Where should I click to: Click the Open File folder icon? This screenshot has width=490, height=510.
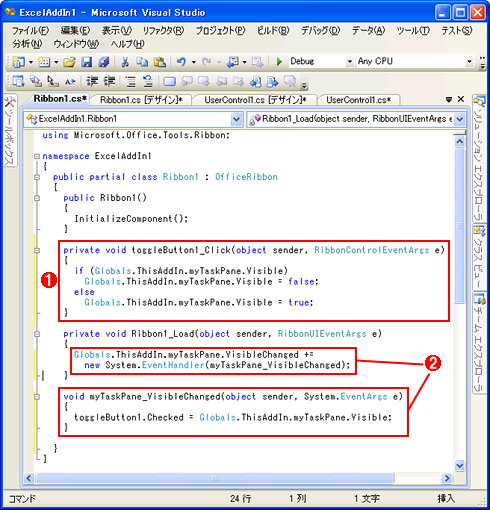pos(70,62)
